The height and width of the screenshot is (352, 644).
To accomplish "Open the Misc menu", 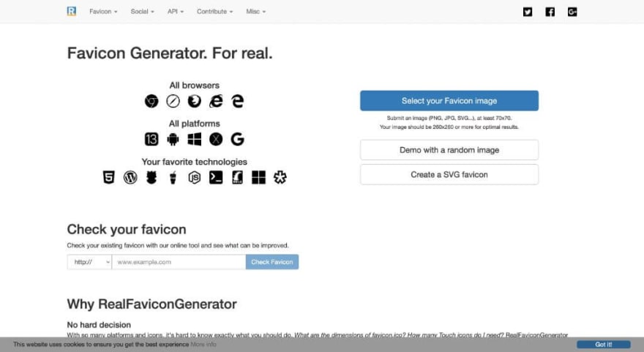I will (x=256, y=12).
